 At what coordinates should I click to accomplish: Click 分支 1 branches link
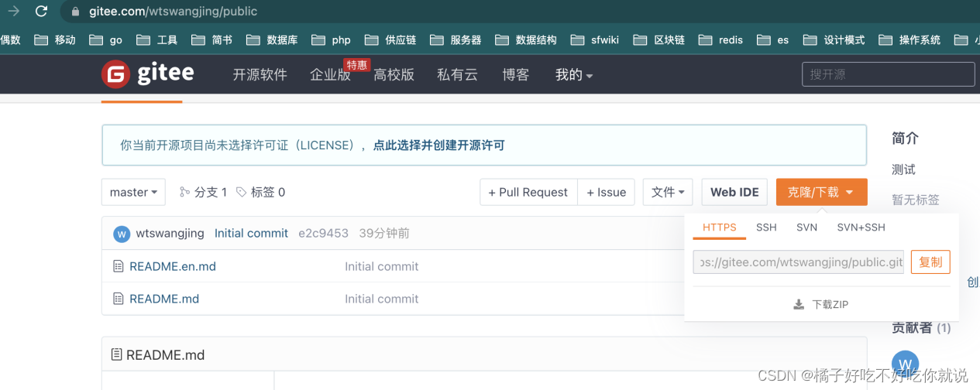tap(204, 192)
